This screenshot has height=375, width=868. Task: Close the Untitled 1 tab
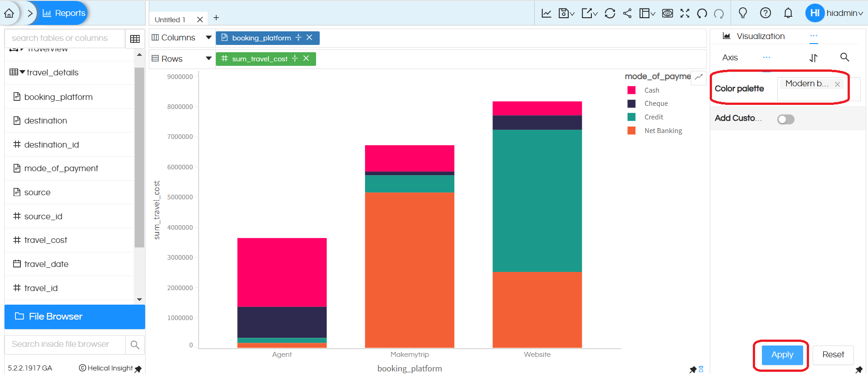pos(200,20)
